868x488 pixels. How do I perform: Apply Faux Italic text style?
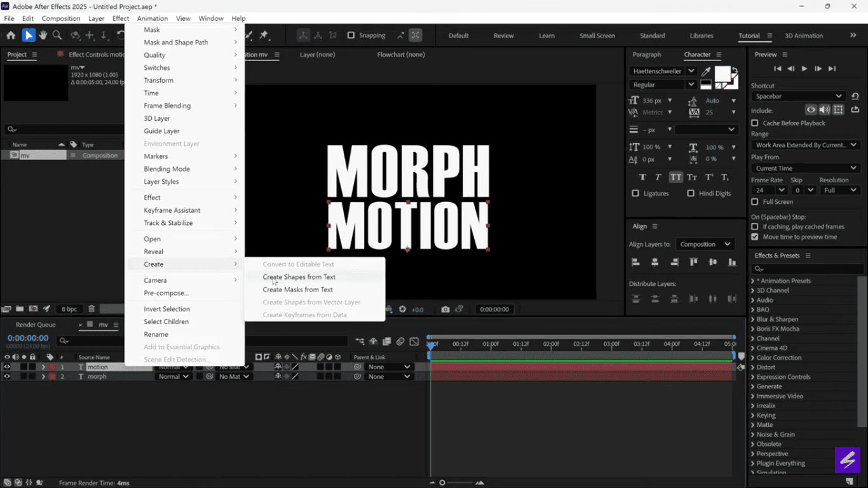(658, 177)
